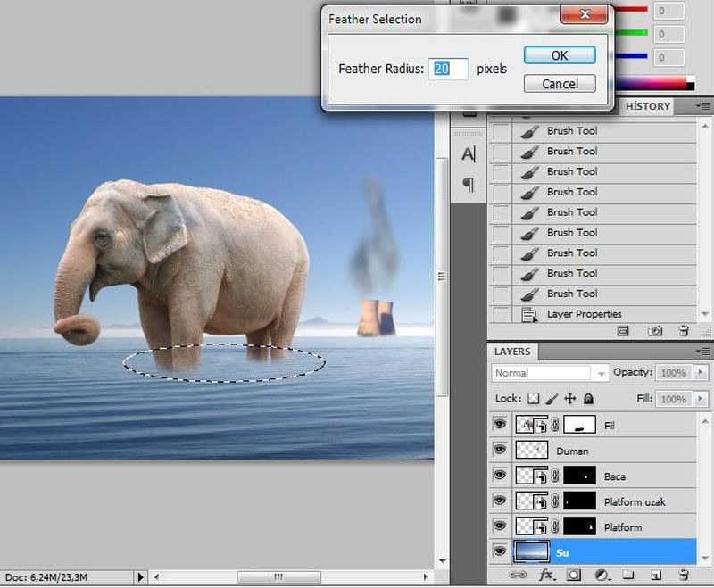Image resolution: width=714 pixels, height=588 pixels.
Task: Create a new layer group
Action: pyautogui.click(x=628, y=576)
